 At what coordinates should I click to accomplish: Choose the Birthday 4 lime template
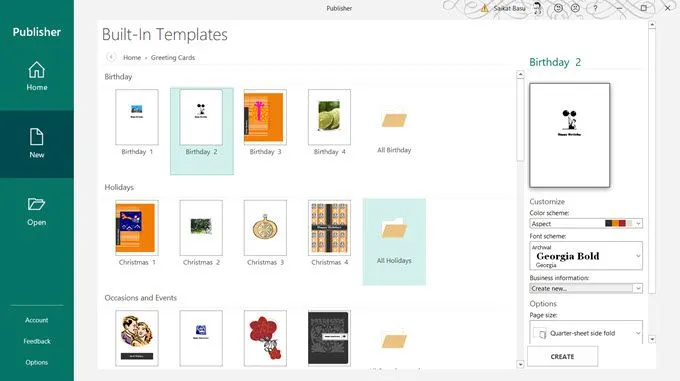329,117
